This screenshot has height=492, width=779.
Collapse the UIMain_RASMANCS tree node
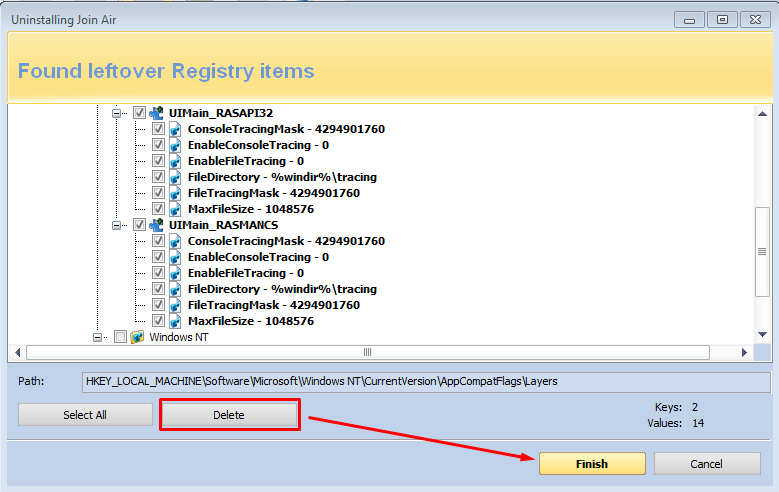click(x=116, y=225)
